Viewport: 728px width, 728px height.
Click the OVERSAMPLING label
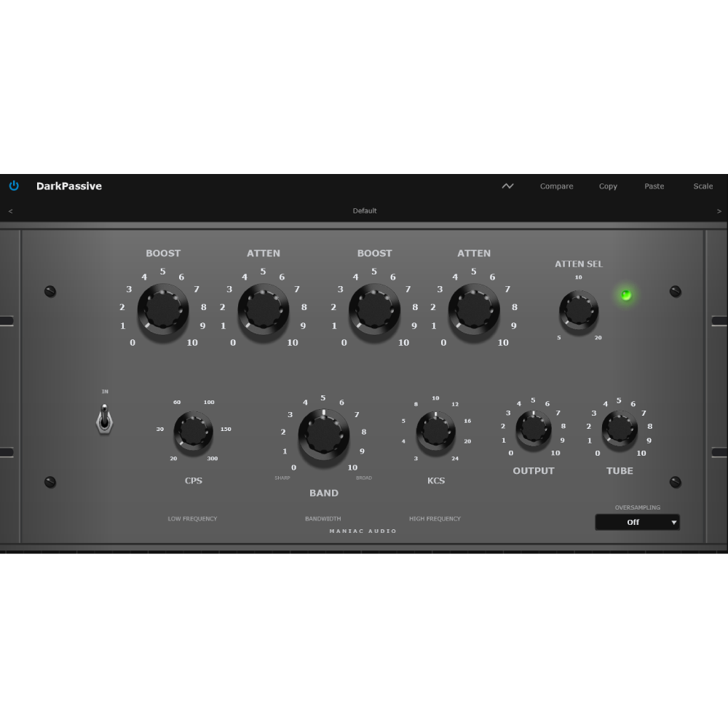pyautogui.click(x=638, y=507)
